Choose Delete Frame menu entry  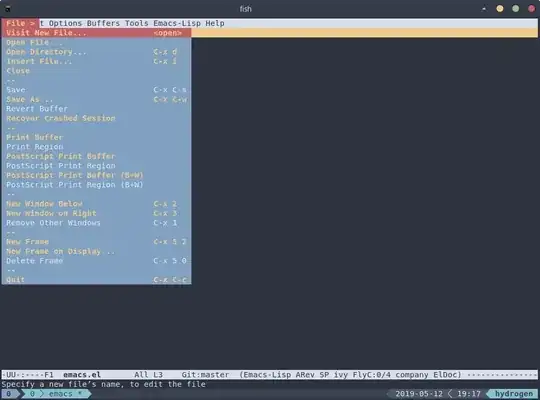[x=96, y=261]
